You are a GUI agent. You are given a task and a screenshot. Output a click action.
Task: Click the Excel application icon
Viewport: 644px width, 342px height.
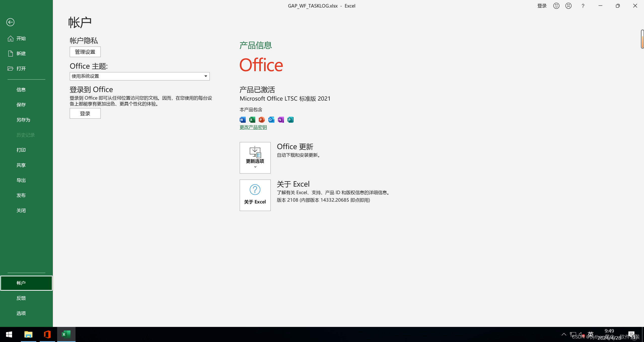[x=66, y=334]
